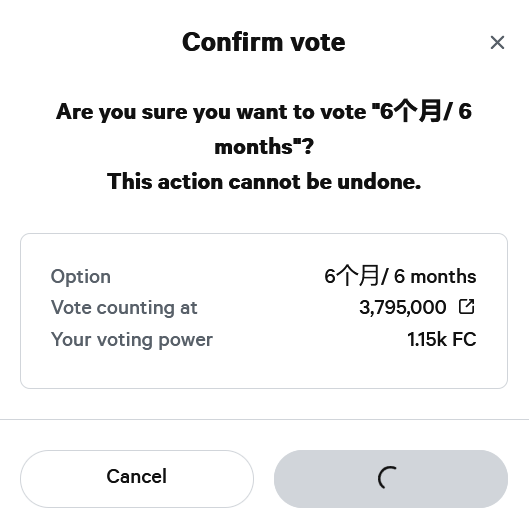Click the greyed-out confirm button
This screenshot has width=529, height=522.
(391, 478)
